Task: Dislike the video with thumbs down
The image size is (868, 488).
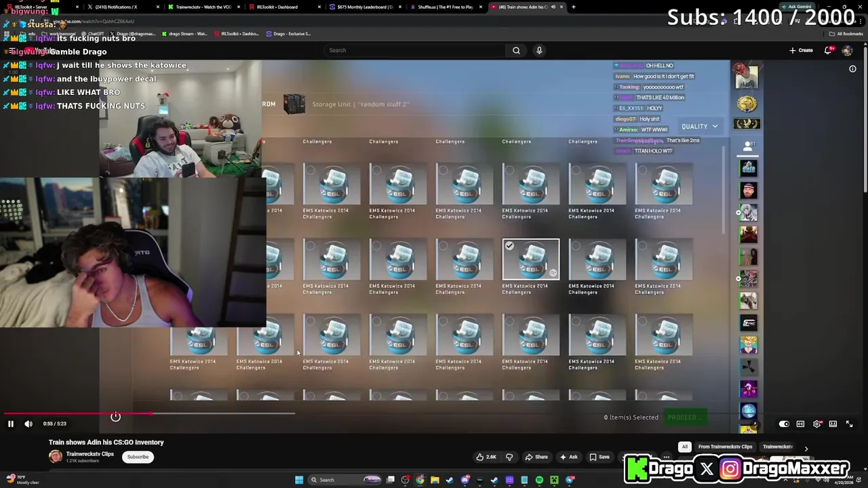Action: coord(509,457)
